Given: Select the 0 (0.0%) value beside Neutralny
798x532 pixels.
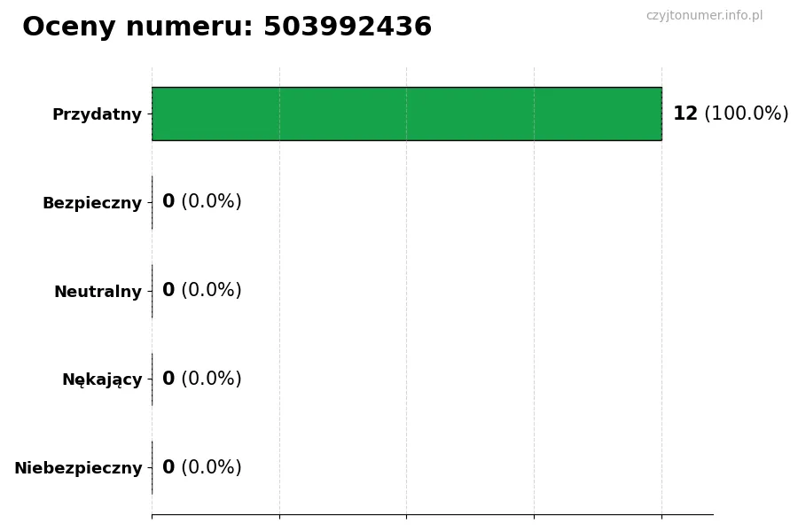Looking at the screenshot, I should [x=202, y=291].
